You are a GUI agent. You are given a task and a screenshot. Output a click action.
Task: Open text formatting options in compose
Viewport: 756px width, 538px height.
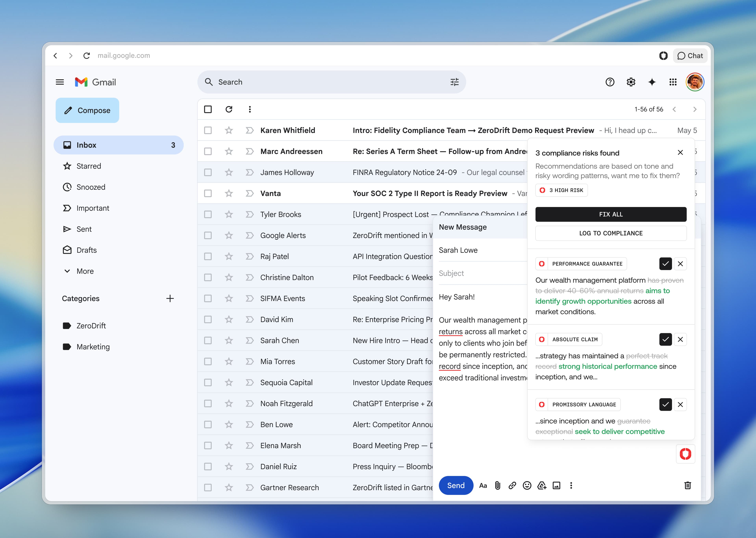click(483, 486)
